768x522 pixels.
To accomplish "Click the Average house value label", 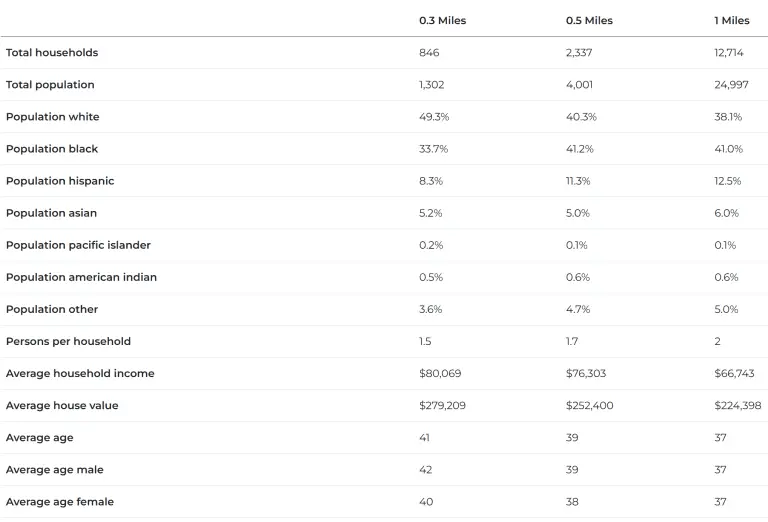I will [x=62, y=405].
